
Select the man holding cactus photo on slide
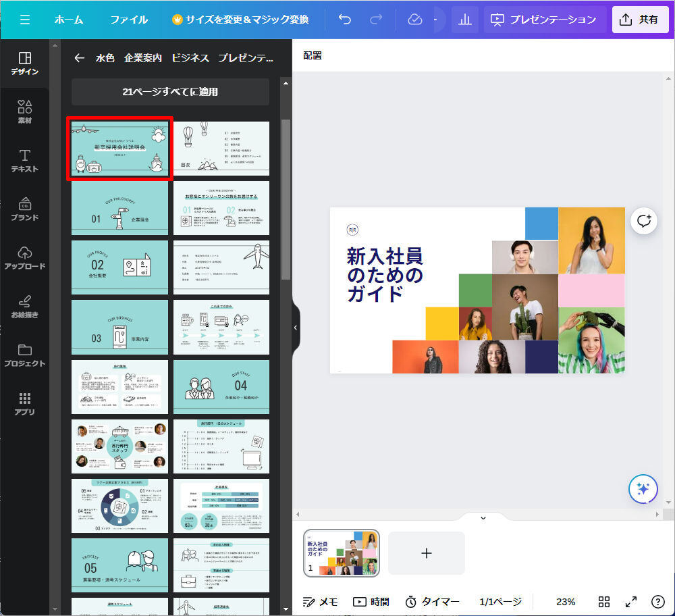pos(525,307)
